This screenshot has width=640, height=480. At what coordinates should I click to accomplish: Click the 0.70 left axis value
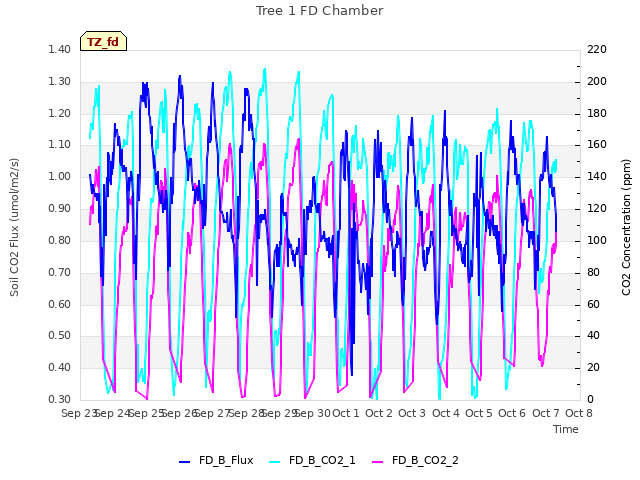(x=60, y=272)
